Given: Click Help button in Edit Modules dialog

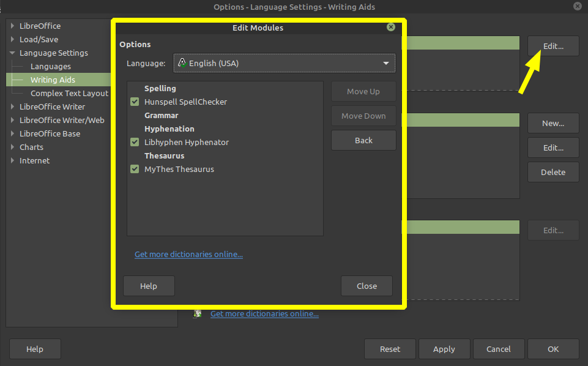Looking at the screenshot, I should point(149,286).
